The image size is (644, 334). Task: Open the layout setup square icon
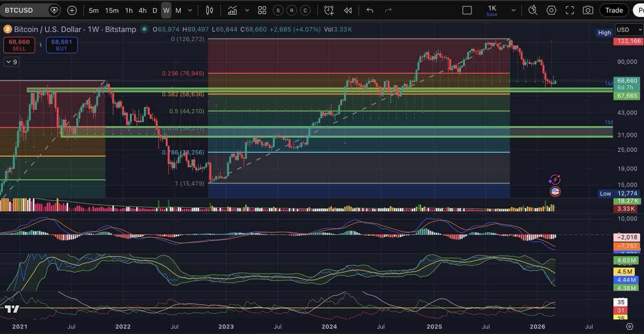[x=467, y=10]
